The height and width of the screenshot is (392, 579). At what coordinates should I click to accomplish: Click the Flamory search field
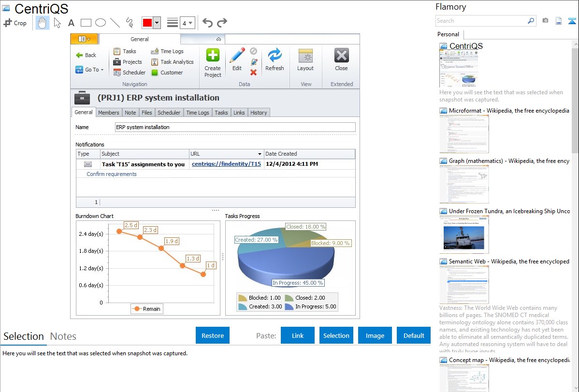tap(481, 21)
